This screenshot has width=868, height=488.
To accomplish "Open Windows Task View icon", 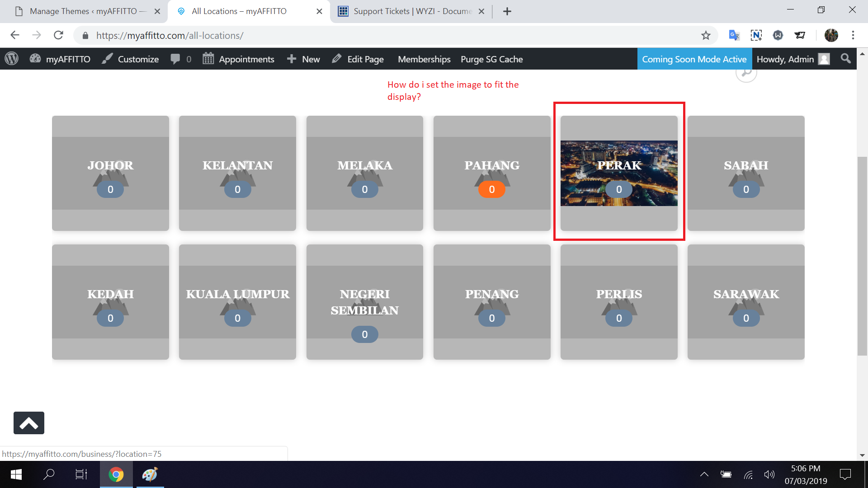I will (81, 474).
